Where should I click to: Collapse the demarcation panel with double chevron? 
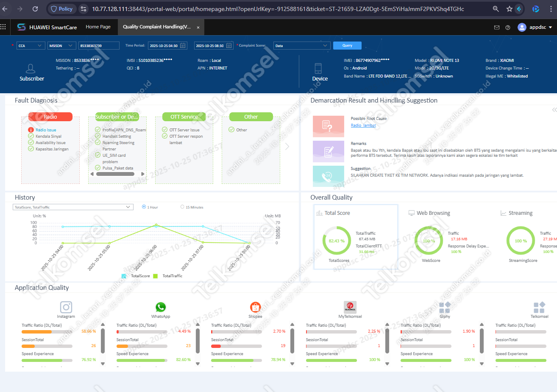click(x=554, y=110)
